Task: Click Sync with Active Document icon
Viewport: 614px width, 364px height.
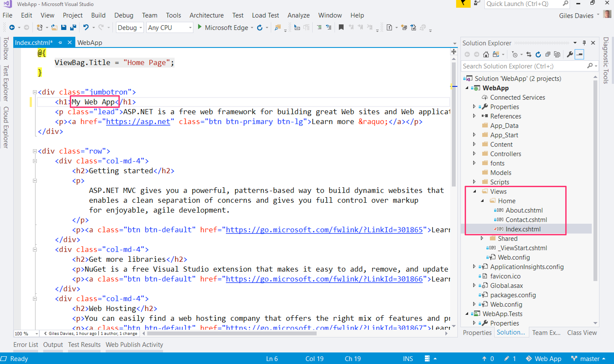Action: [x=529, y=55]
